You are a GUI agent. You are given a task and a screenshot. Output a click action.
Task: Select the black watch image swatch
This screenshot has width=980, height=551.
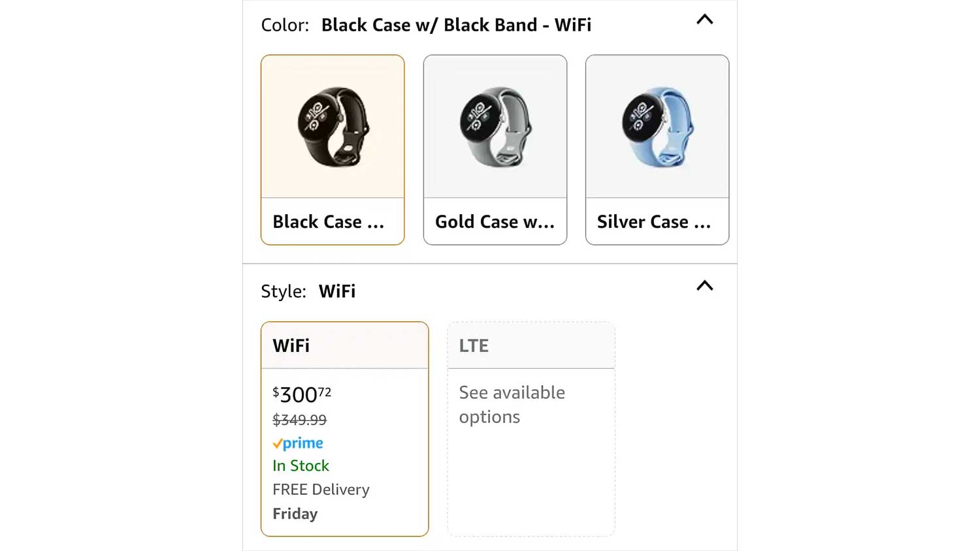(333, 127)
